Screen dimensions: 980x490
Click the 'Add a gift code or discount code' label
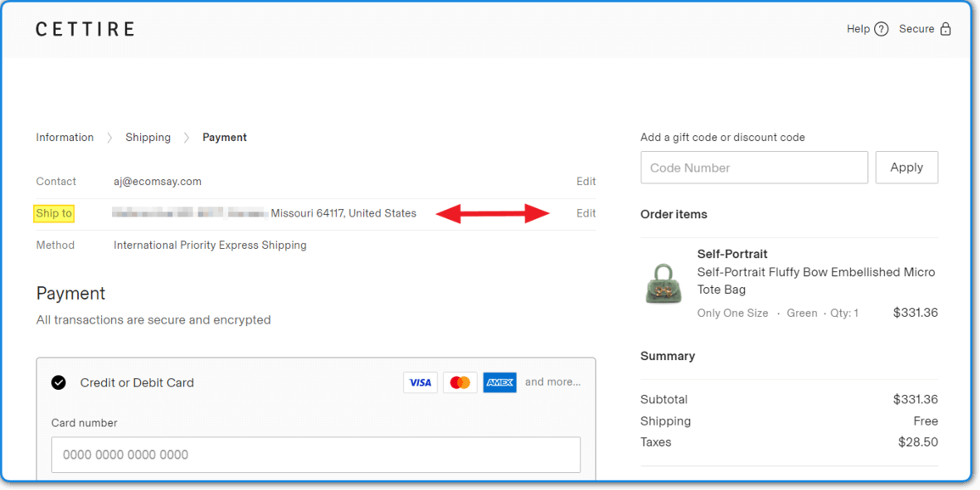[723, 137]
